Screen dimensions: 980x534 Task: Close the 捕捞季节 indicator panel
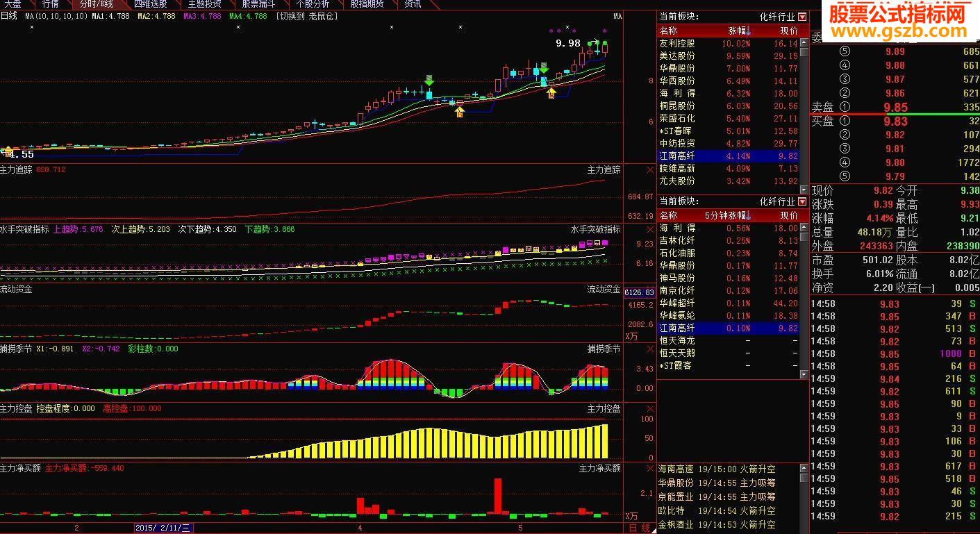pos(649,349)
